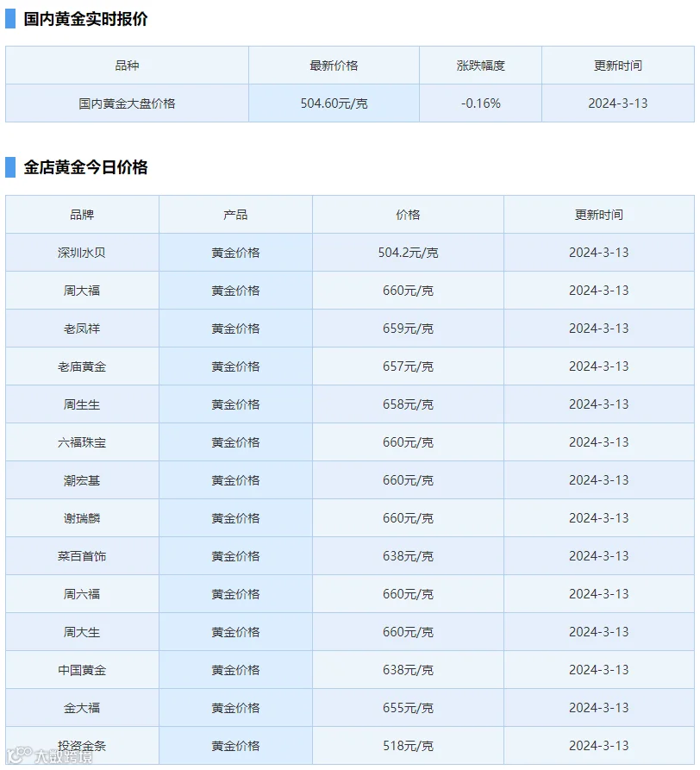Select the 老凤祥 brand name
The image size is (700, 770).
(82, 329)
